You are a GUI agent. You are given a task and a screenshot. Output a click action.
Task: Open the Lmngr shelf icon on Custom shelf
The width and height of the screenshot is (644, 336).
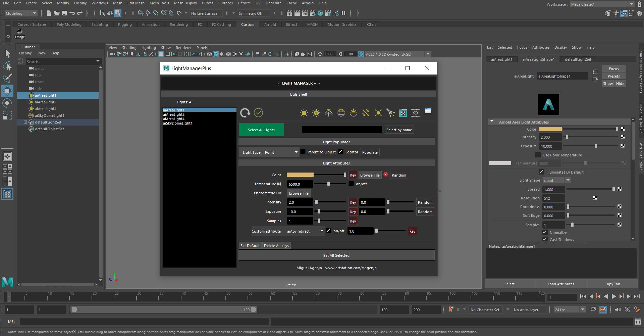tap(19, 32)
